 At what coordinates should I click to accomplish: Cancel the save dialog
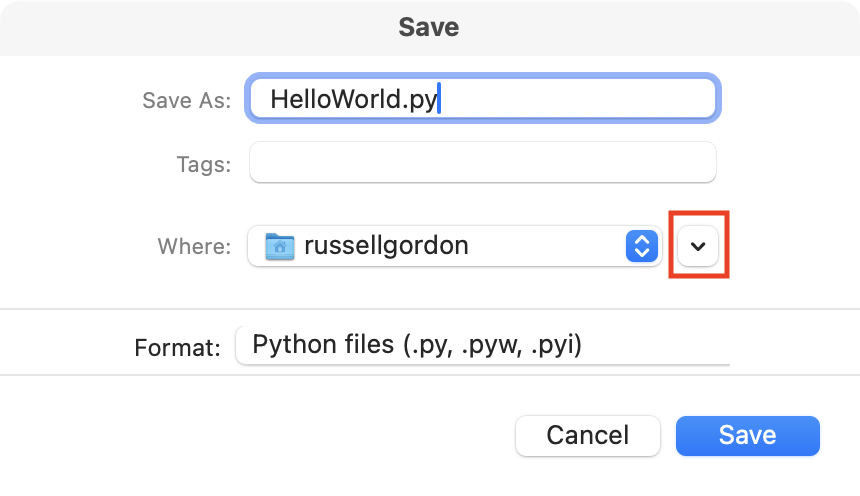(587, 435)
